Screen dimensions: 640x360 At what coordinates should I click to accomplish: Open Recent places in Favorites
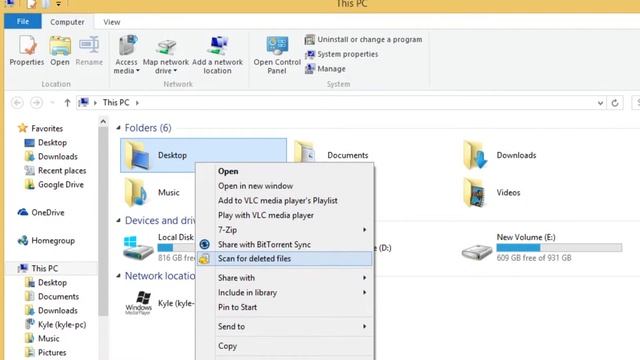tap(55, 171)
